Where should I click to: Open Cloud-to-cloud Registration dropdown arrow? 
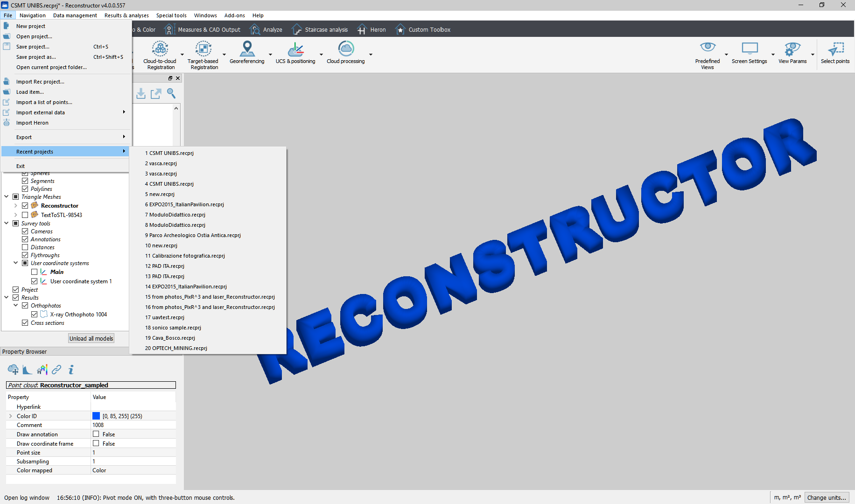point(182,55)
